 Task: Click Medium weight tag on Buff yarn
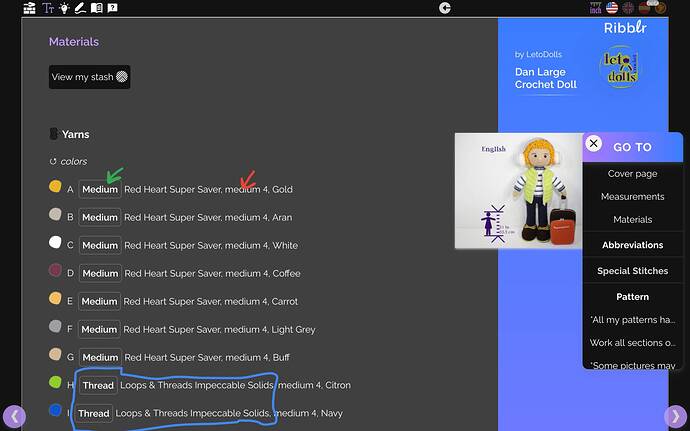(100, 357)
